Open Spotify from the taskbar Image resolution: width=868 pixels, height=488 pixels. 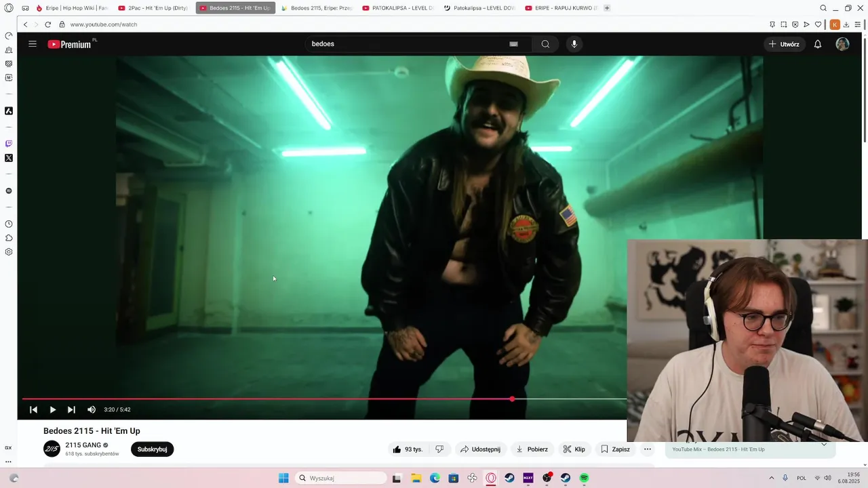tap(584, 478)
